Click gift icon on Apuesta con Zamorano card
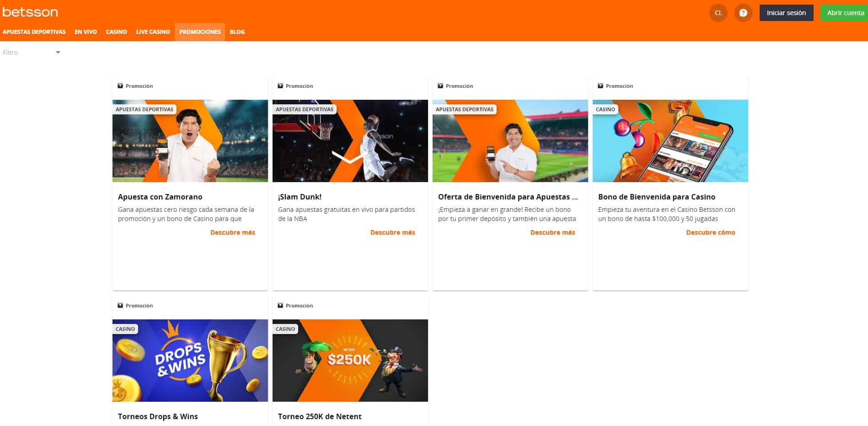Image resolution: width=868 pixels, height=426 pixels. 120,86
